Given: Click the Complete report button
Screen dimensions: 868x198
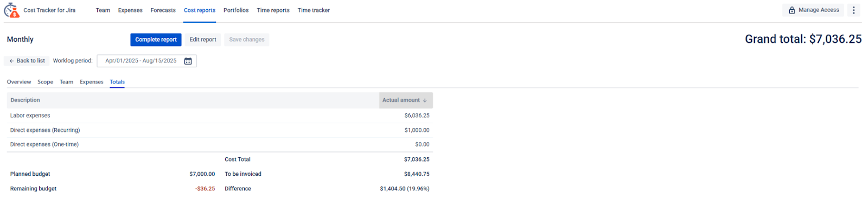Looking at the screenshot, I should coord(156,40).
